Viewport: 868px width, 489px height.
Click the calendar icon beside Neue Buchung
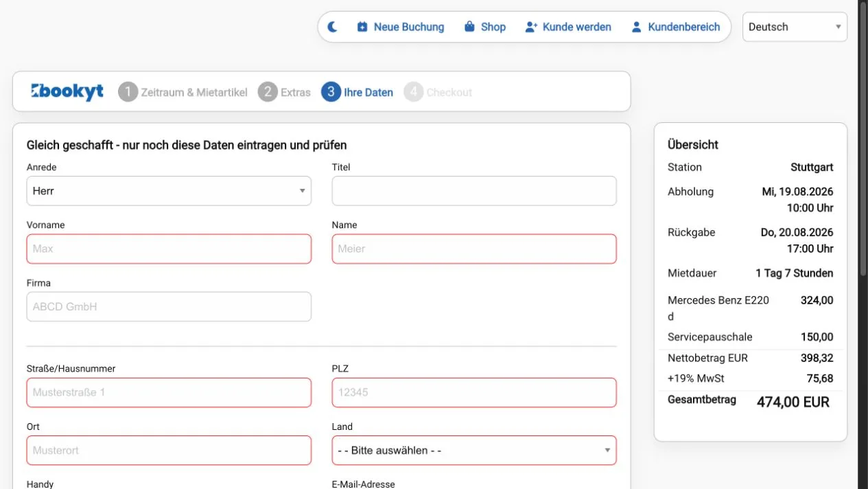362,27
